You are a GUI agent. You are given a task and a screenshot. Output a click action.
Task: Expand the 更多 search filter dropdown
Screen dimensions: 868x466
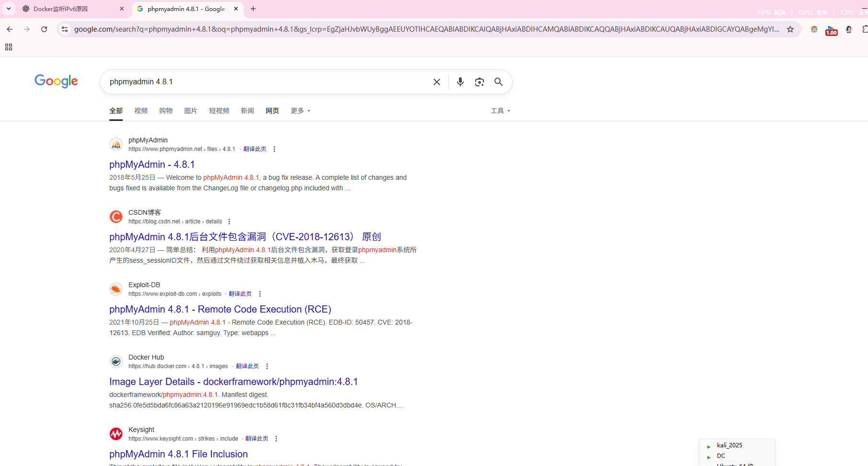(x=301, y=111)
